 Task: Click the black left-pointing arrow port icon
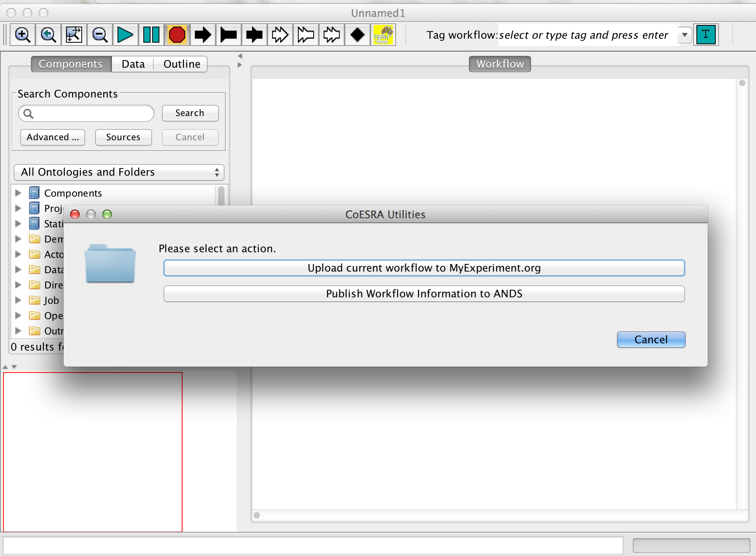click(x=254, y=35)
